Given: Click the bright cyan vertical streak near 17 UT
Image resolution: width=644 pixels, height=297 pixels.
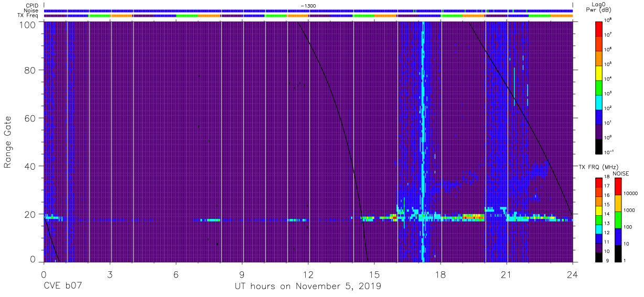Looking at the screenshot, I should tap(423, 141).
